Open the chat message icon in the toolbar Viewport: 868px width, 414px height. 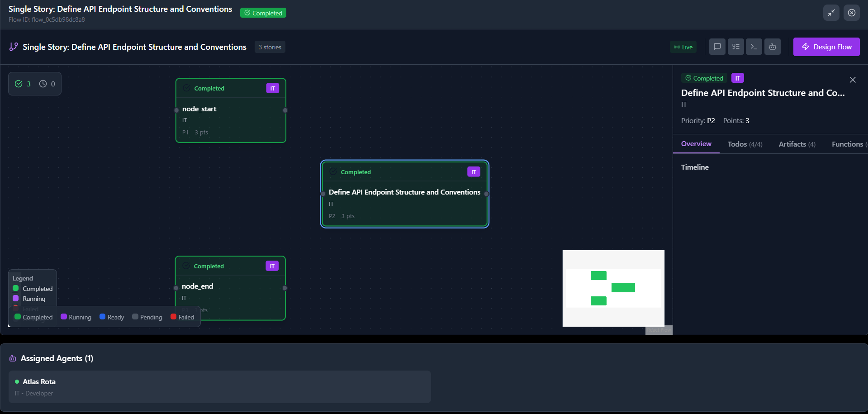717,47
